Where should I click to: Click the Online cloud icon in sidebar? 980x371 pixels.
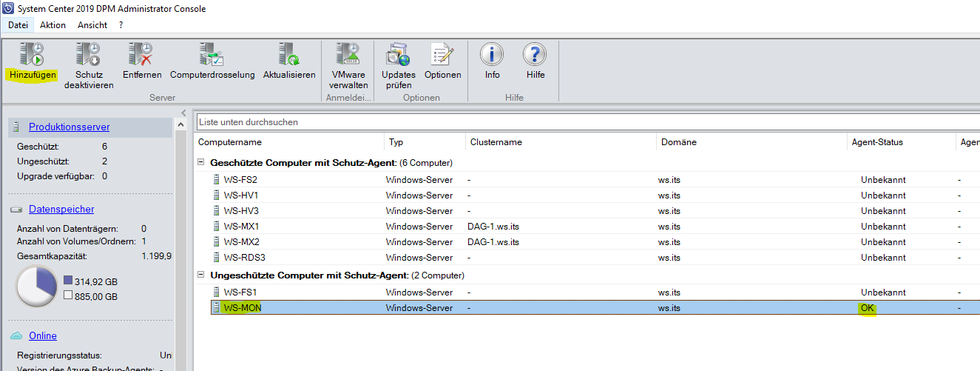(17, 336)
